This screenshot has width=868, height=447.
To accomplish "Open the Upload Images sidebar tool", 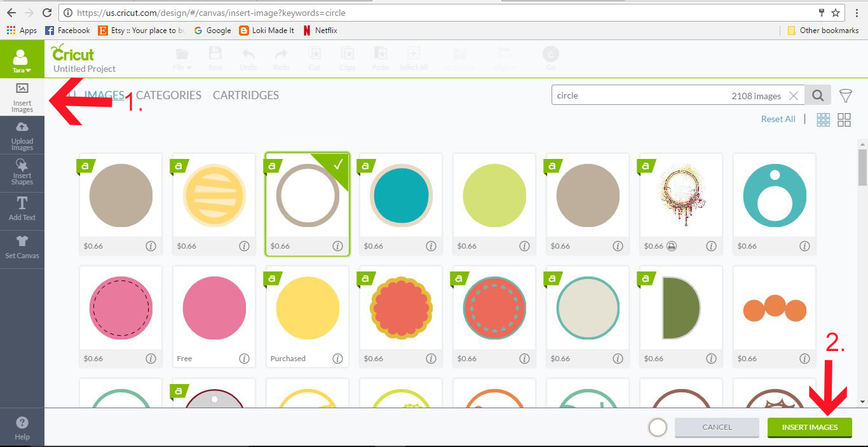I will click(22, 135).
